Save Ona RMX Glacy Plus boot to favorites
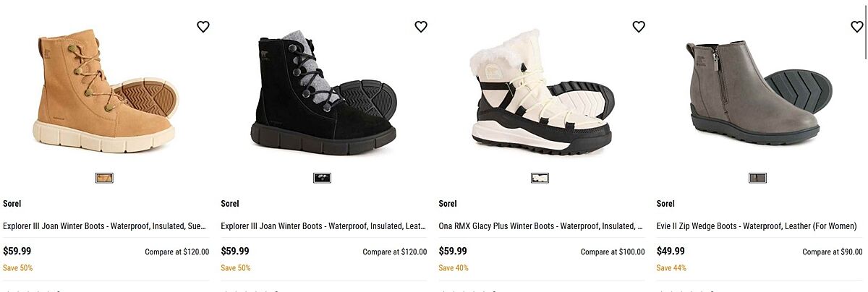 (639, 27)
